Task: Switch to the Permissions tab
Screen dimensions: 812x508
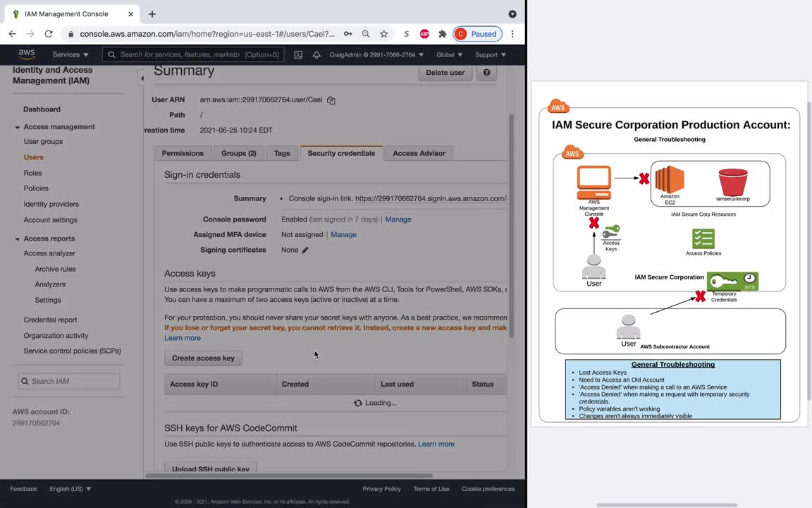Action: [x=183, y=153]
